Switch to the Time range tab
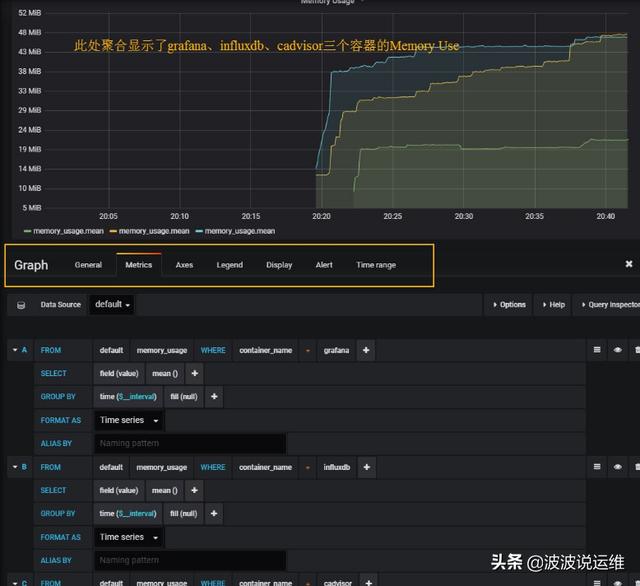The image size is (640, 586). click(376, 265)
